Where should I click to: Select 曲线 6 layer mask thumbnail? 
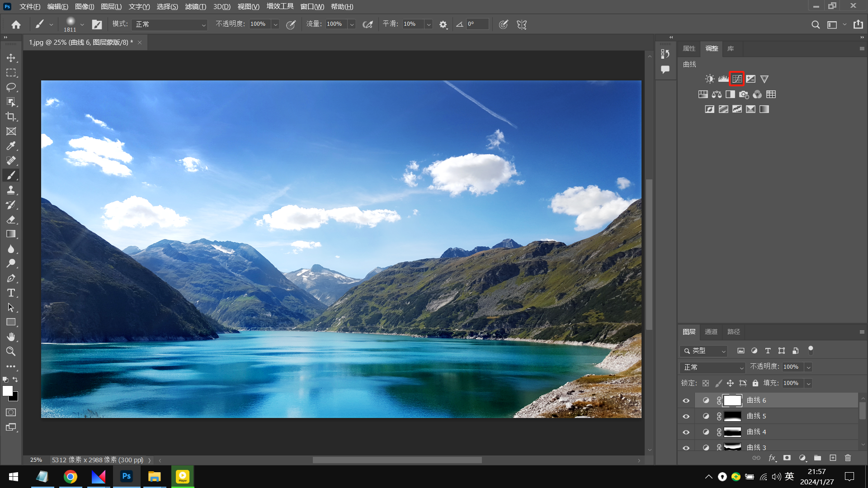[732, 400]
